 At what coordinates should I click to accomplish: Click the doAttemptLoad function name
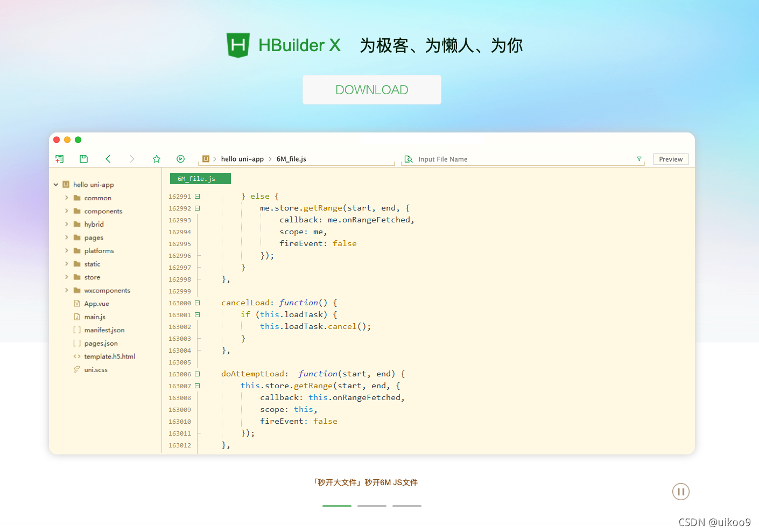[x=252, y=374]
